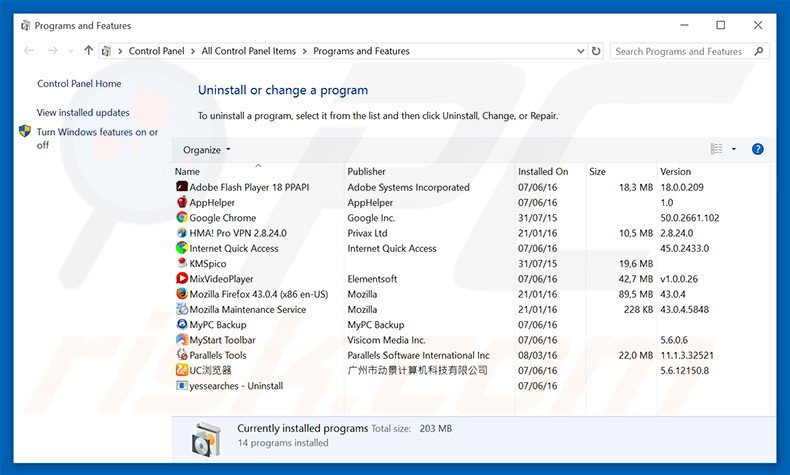Click the AppHelper red apple icon
Screen dimensions: 790x475
coord(182,202)
